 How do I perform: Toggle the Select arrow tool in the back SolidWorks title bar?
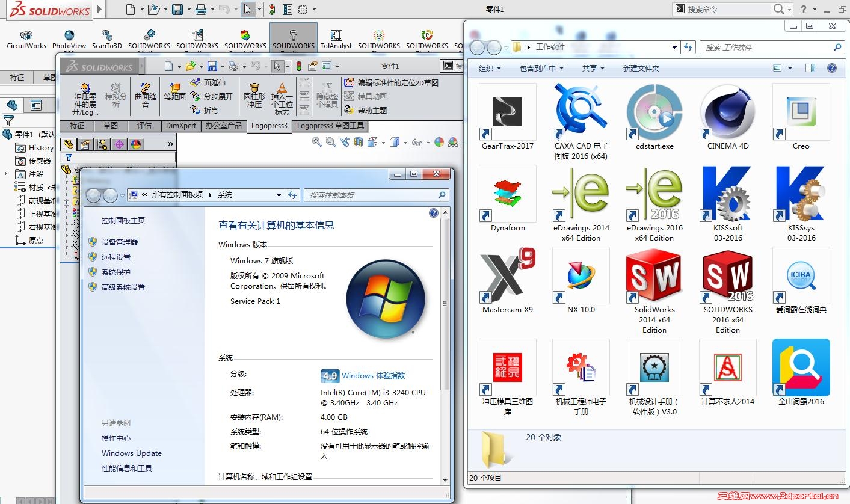(x=247, y=10)
